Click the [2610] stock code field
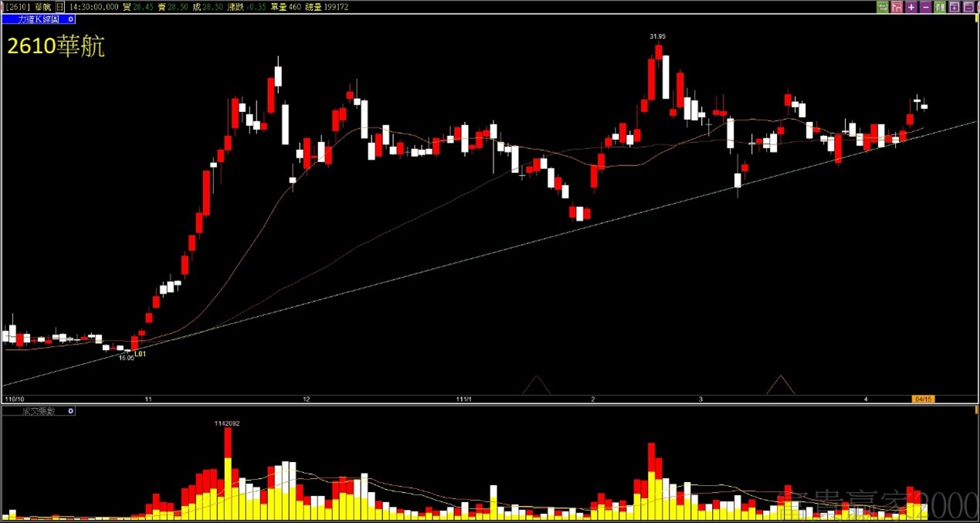Screen dimensions: 980x523 pos(15,7)
